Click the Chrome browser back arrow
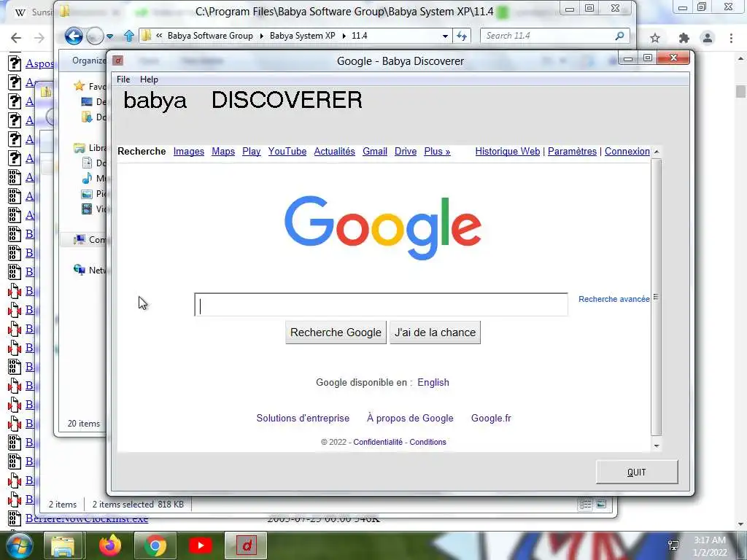Screen dimensions: 747x560 click(16, 38)
